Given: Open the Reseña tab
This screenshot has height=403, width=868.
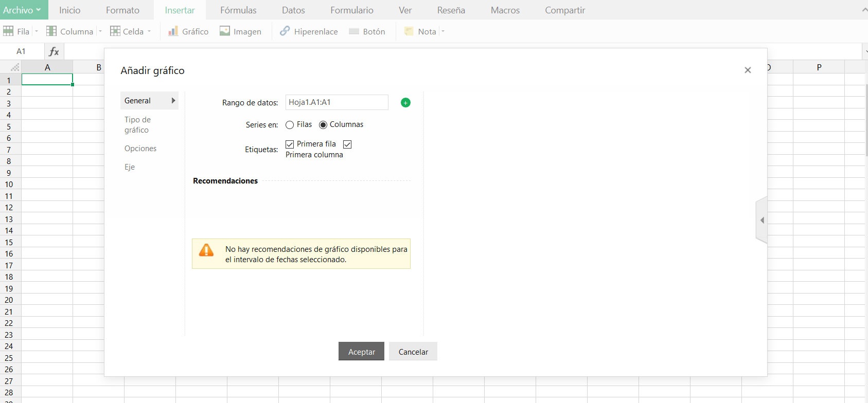Looking at the screenshot, I should pos(451,10).
